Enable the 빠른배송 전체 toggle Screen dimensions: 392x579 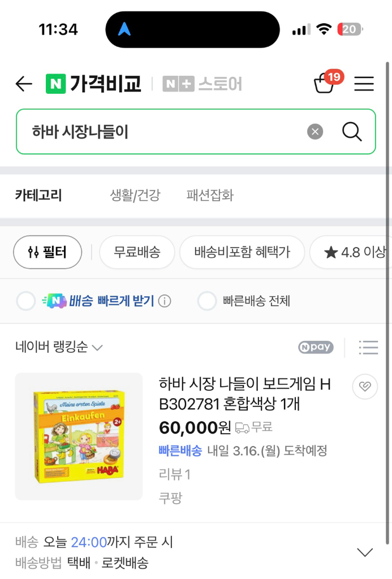(x=208, y=300)
